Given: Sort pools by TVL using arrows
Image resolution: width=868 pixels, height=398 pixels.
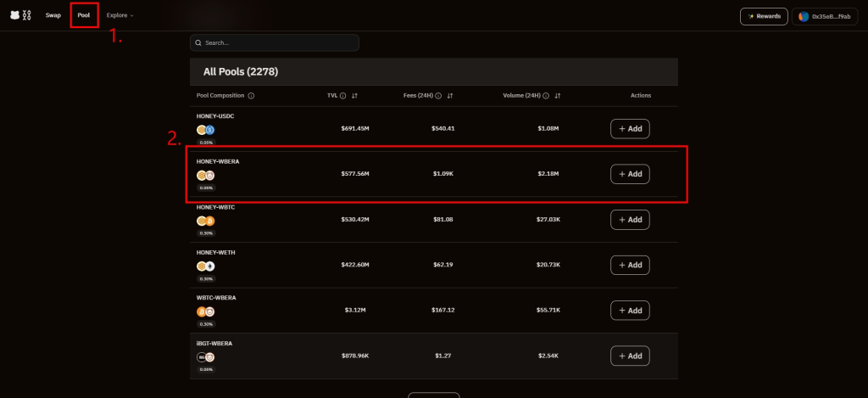Looking at the screenshot, I should pos(354,96).
